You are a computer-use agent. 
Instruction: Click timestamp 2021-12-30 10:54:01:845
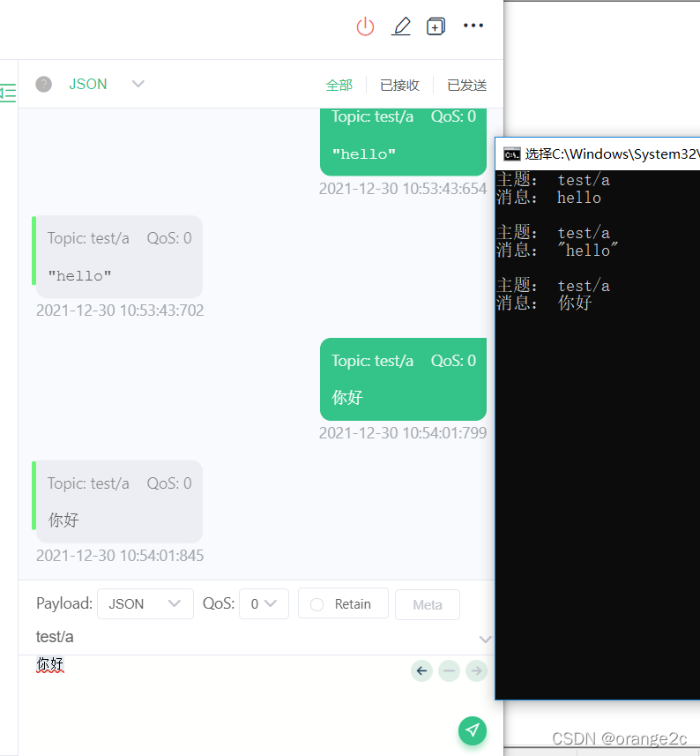point(120,556)
